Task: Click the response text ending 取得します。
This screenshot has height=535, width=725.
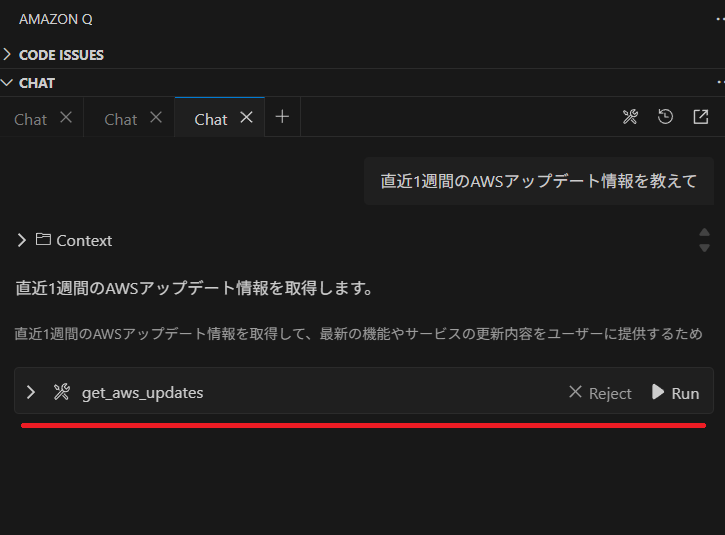Action: (194, 288)
